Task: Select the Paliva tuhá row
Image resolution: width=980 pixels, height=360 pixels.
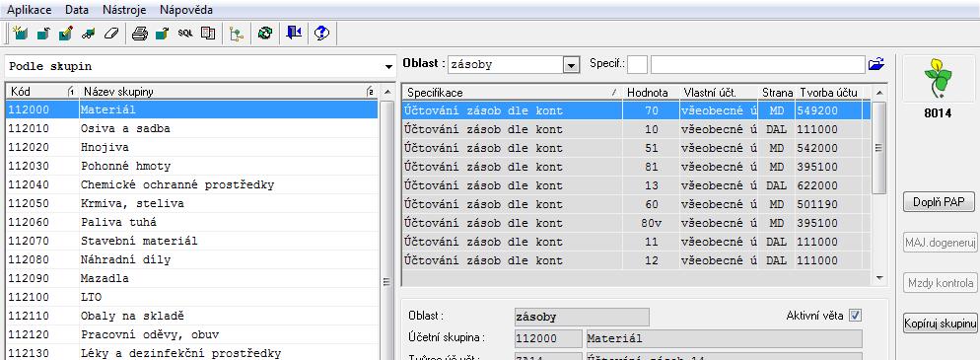Action: click(x=192, y=223)
